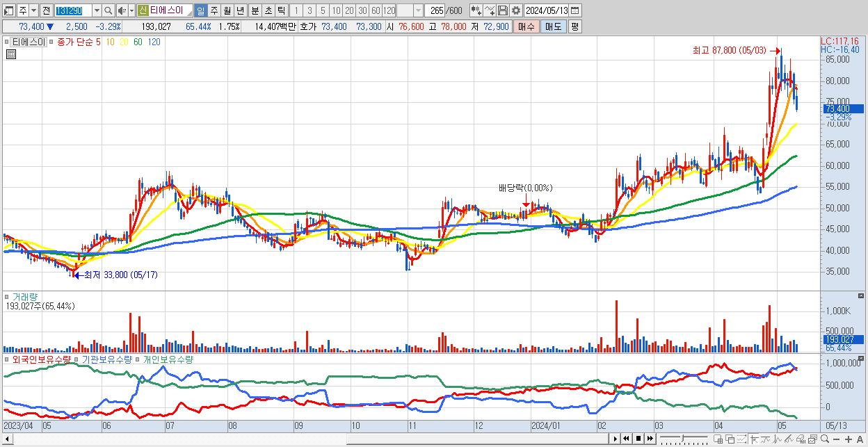Open the chart window capture icon
868x447 pixels.
pyautogui.click(x=812, y=439)
